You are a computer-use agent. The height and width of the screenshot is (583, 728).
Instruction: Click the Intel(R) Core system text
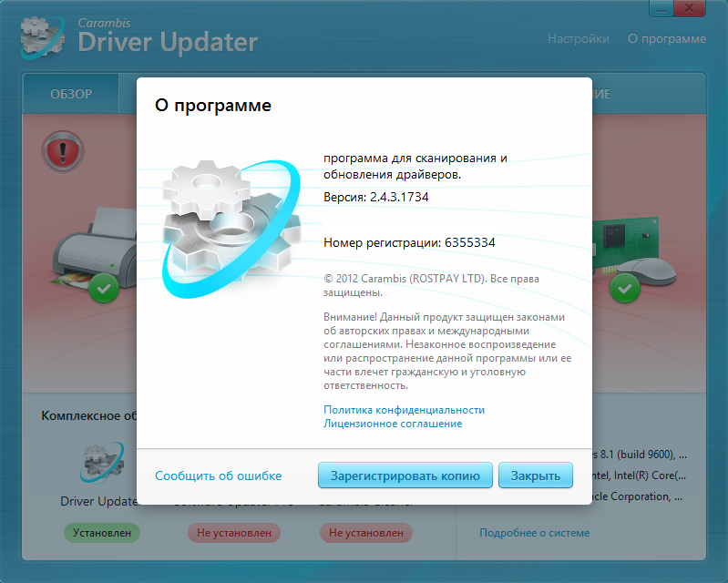pos(640,476)
